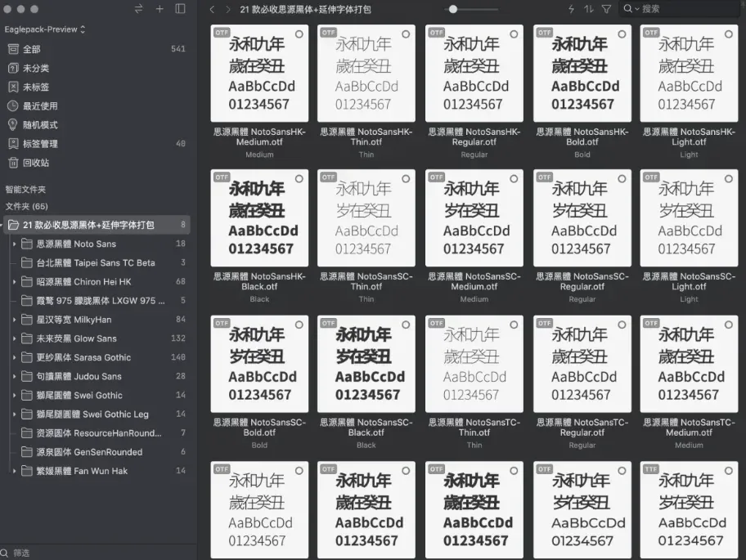Select 源泉圆体 GenSenRounded folder
746x560 pixels.
pos(97,452)
